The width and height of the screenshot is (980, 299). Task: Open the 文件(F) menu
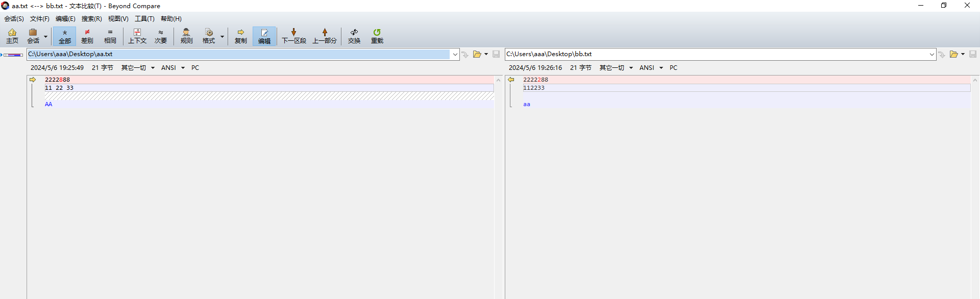[40, 19]
